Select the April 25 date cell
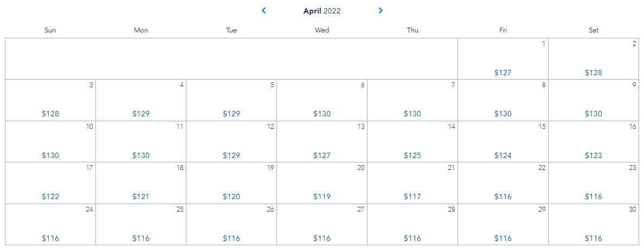The height and width of the screenshot is (249, 644). pyautogui.click(x=141, y=224)
